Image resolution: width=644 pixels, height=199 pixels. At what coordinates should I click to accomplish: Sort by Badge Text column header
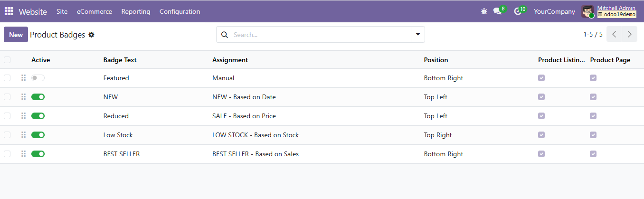tap(120, 60)
